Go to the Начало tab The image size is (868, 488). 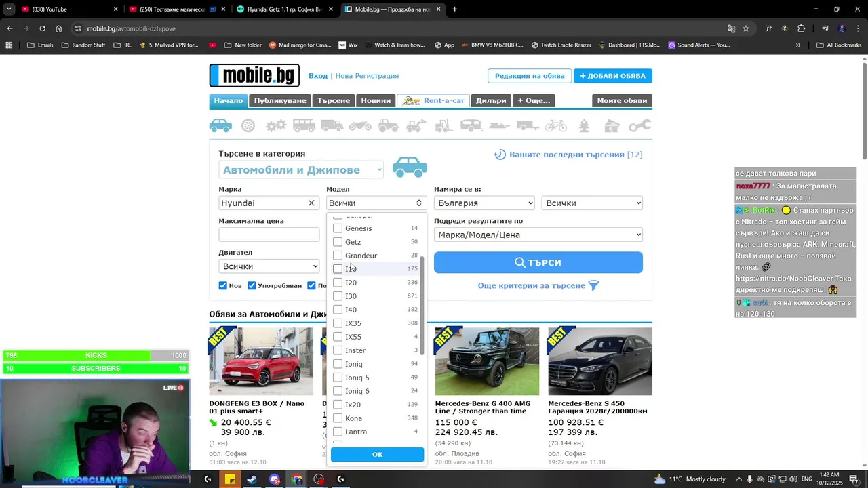(x=229, y=100)
